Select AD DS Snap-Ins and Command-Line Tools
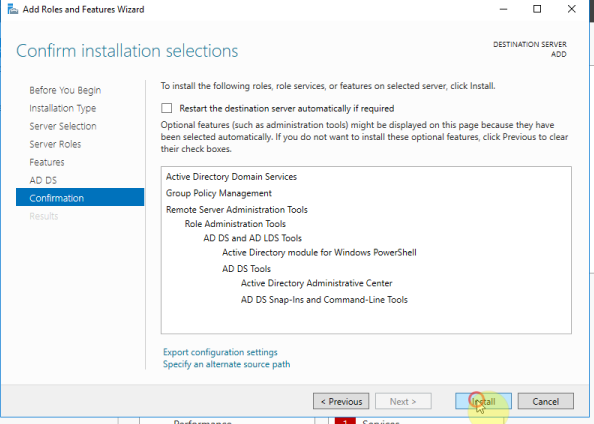 (324, 300)
